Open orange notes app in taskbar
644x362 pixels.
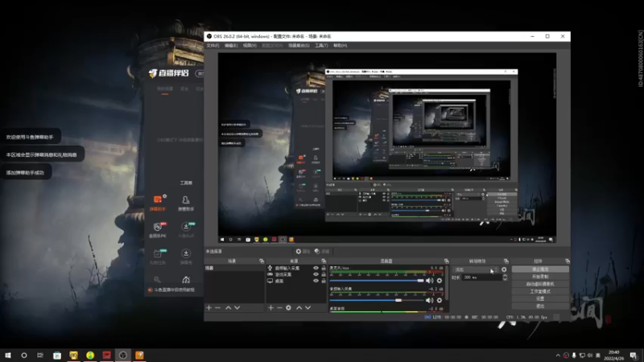point(139,355)
